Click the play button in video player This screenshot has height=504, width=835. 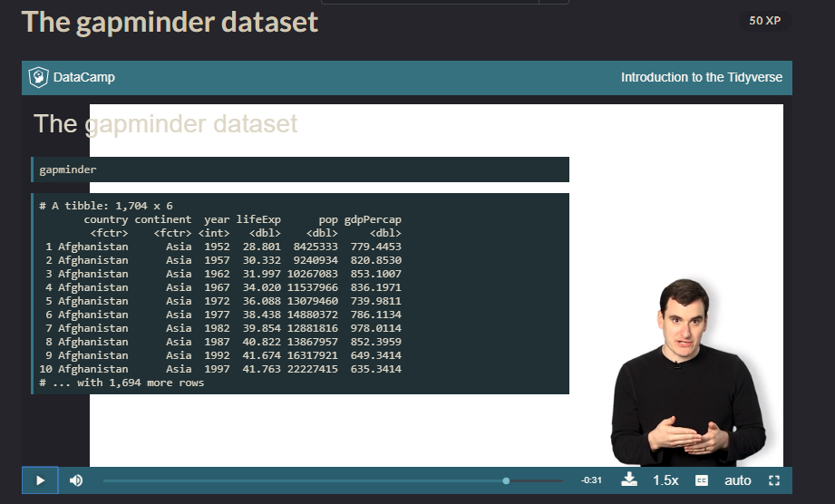point(40,480)
